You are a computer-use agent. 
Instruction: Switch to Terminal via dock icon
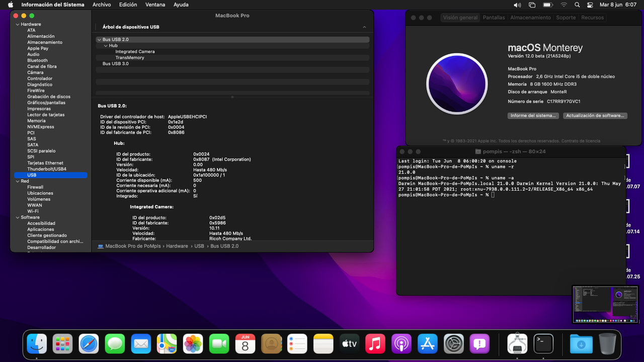tap(543, 344)
